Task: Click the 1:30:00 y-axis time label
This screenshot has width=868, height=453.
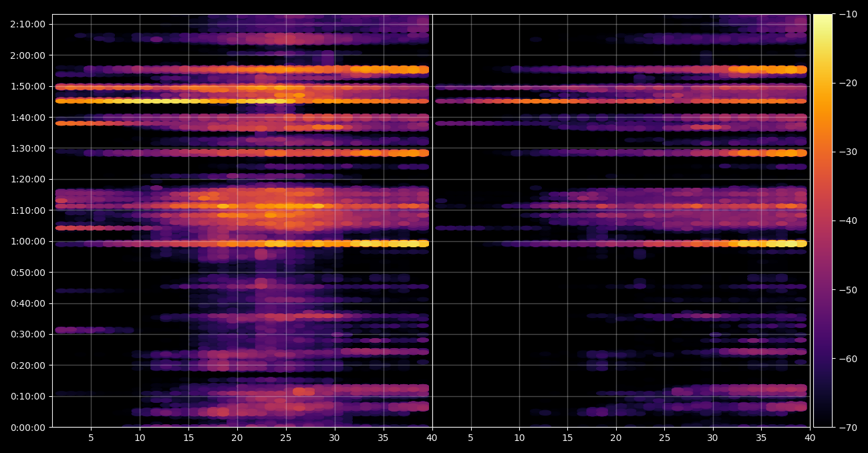Action: pyautogui.click(x=29, y=148)
